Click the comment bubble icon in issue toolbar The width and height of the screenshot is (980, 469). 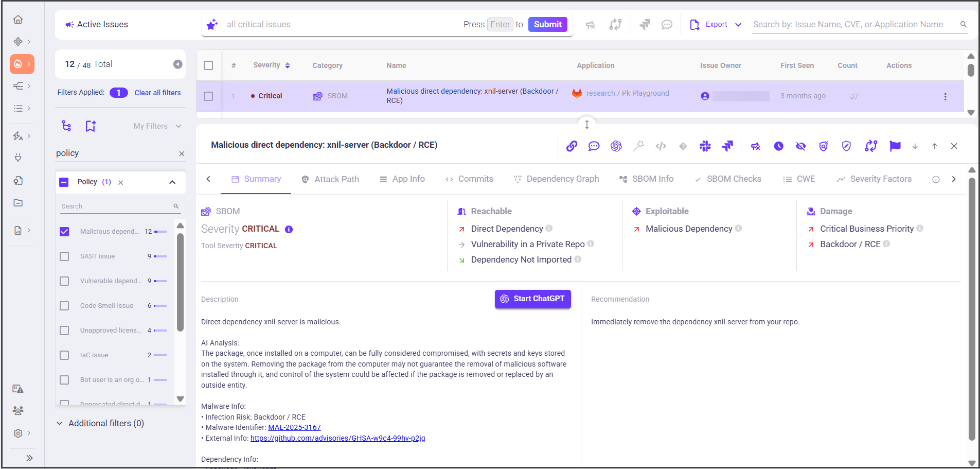click(x=594, y=146)
